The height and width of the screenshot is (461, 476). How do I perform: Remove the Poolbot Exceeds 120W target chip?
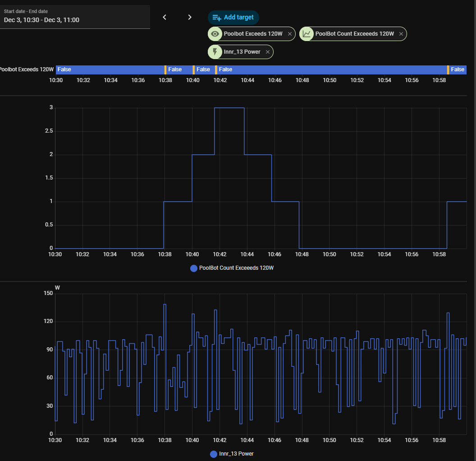click(x=289, y=34)
